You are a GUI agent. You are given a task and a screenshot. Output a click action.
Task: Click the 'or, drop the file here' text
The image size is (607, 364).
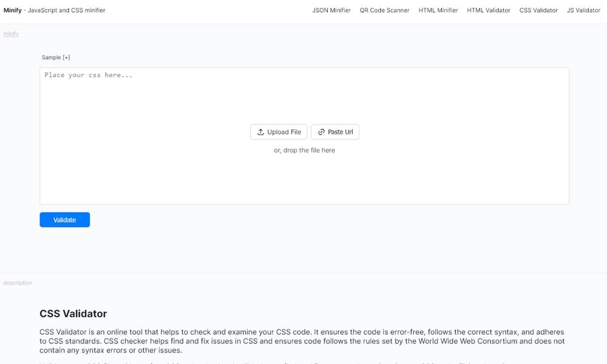click(x=304, y=150)
